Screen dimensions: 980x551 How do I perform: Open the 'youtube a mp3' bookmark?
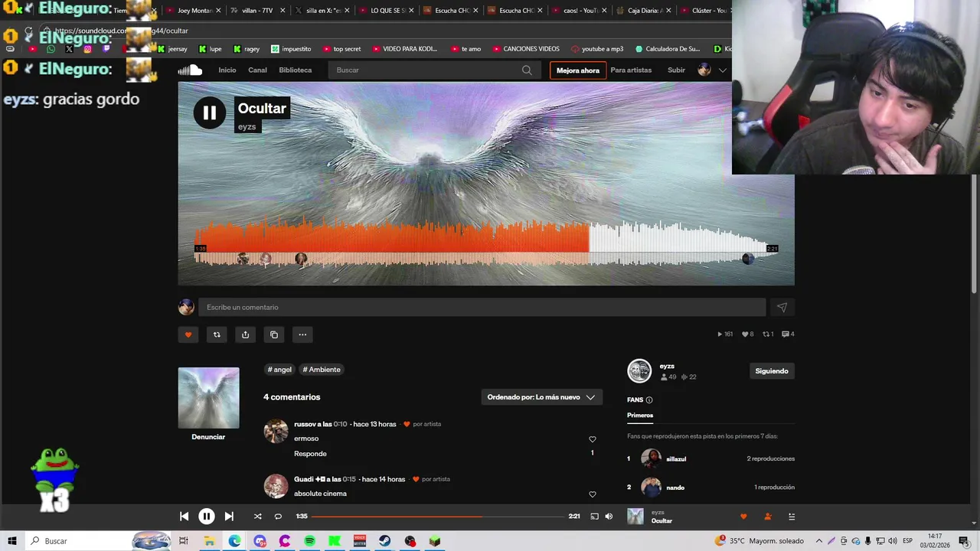pos(597,49)
